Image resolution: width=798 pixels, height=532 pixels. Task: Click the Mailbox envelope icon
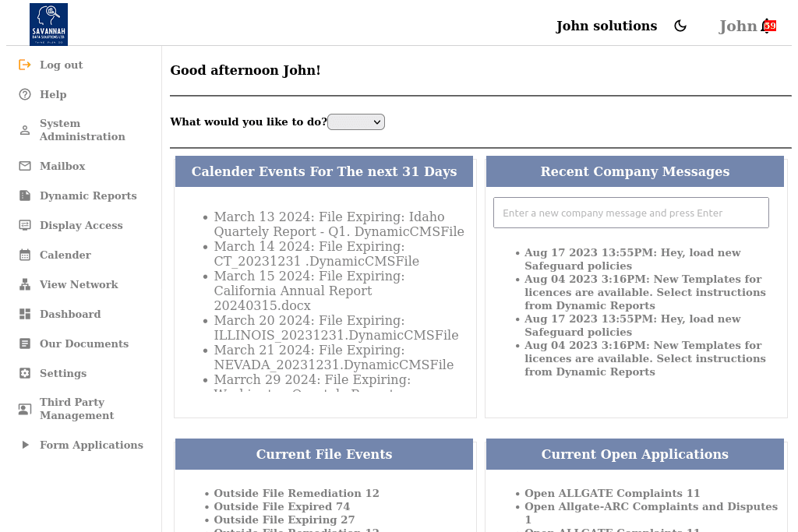pos(24,166)
